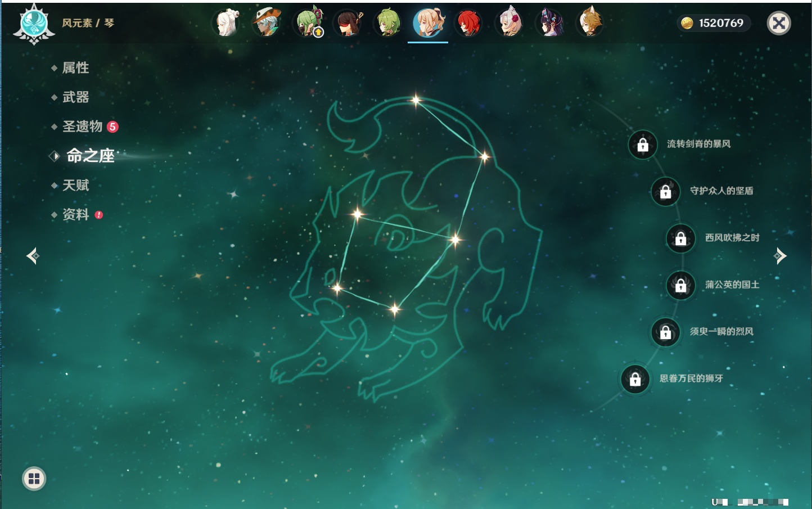Open the 天赋 talents tab
812x509 pixels.
click(x=75, y=185)
